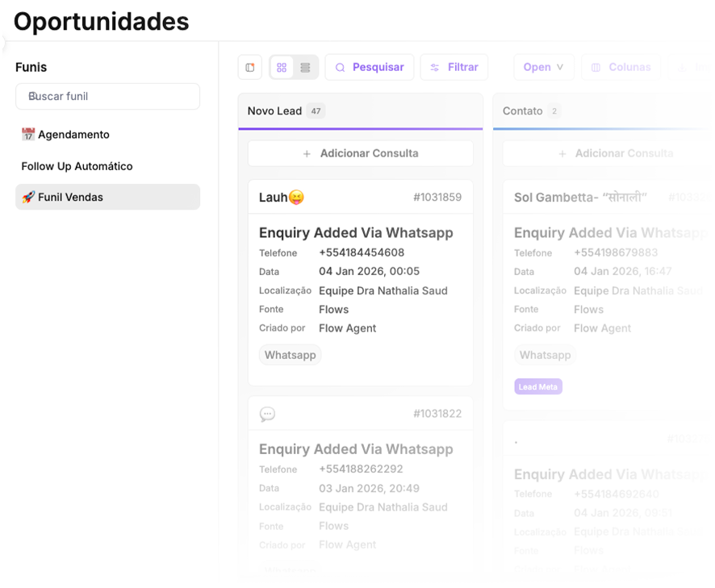Open the Colunas column settings
The width and height of the screenshot is (715, 588).
[621, 68]
